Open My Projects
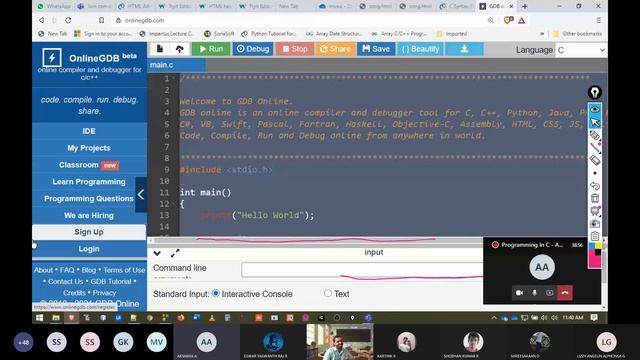 (89, 148)
